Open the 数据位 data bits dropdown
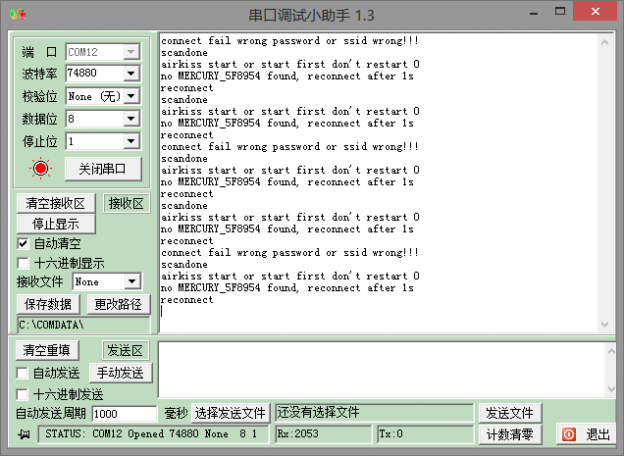624x456 pixels. [131, 119]
